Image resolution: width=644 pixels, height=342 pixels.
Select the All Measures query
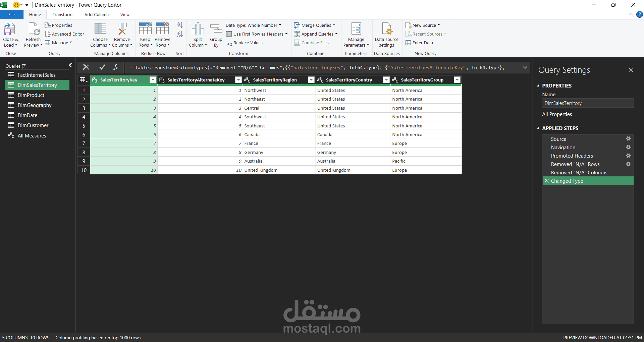(x=38, y=135)
